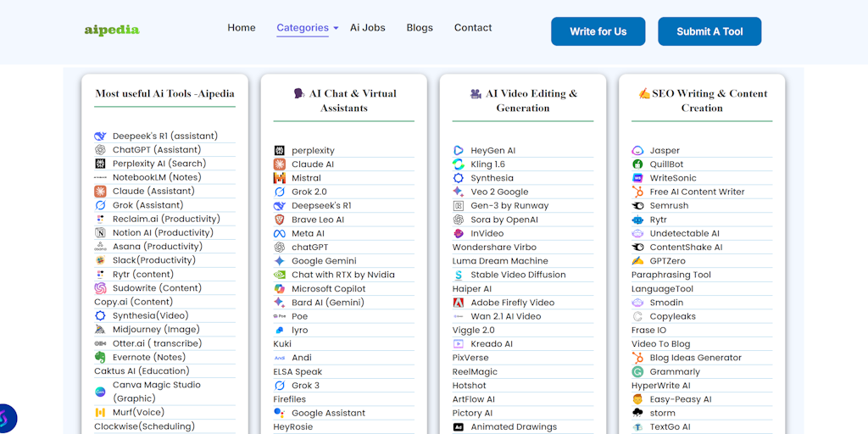Open the Categories menu
868x434 pixels.
(303, 28)
